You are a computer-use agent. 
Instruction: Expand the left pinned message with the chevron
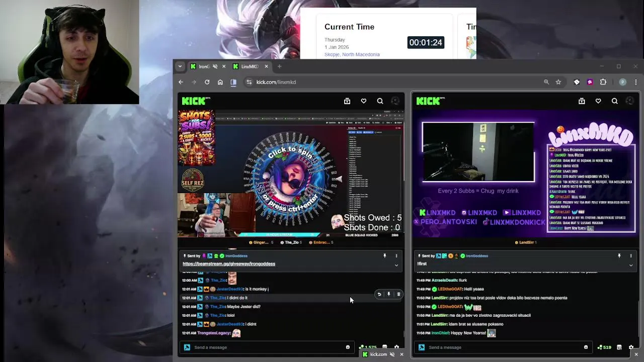tap(396, 265)
